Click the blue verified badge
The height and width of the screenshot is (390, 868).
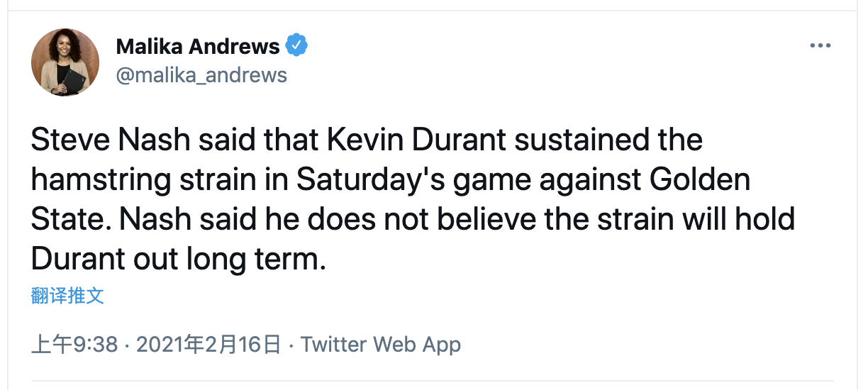pyautogui.click(x=296, y=46)
